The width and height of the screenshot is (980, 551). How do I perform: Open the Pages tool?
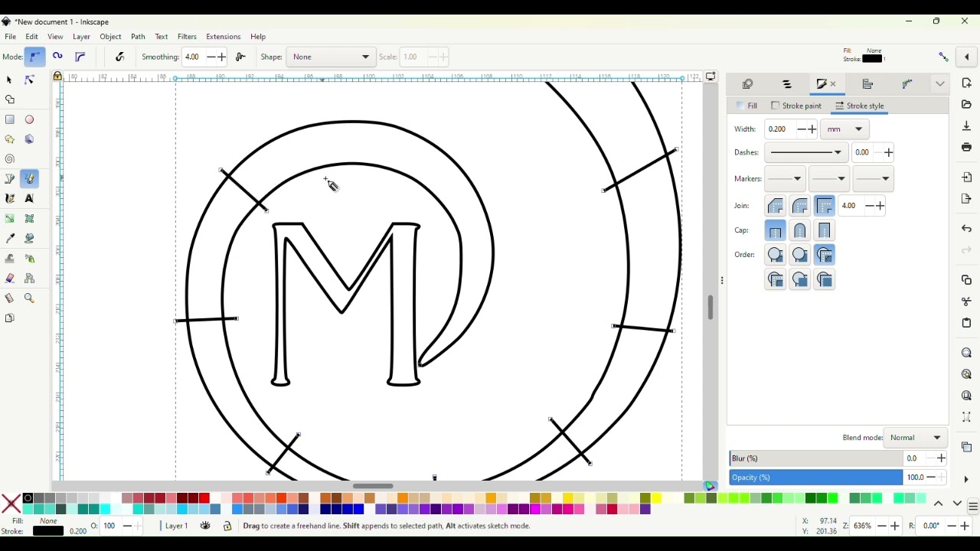coord(10,319)
